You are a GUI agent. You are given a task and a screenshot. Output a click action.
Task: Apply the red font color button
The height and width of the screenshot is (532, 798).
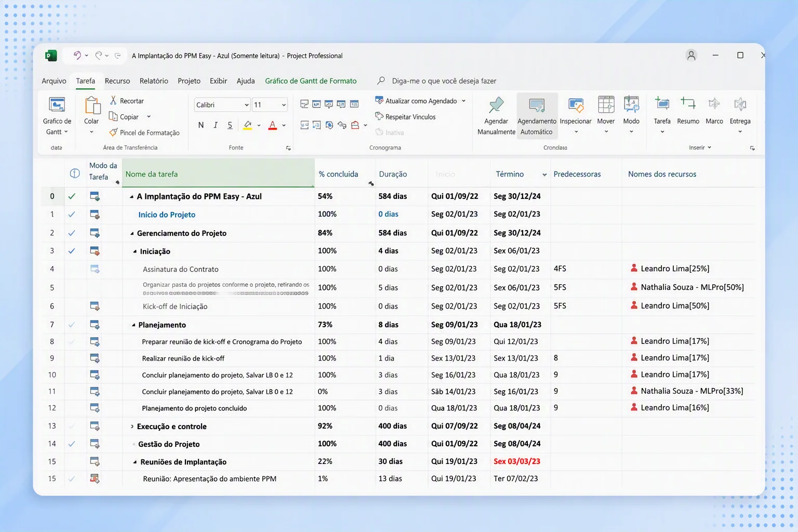point(272,125)
